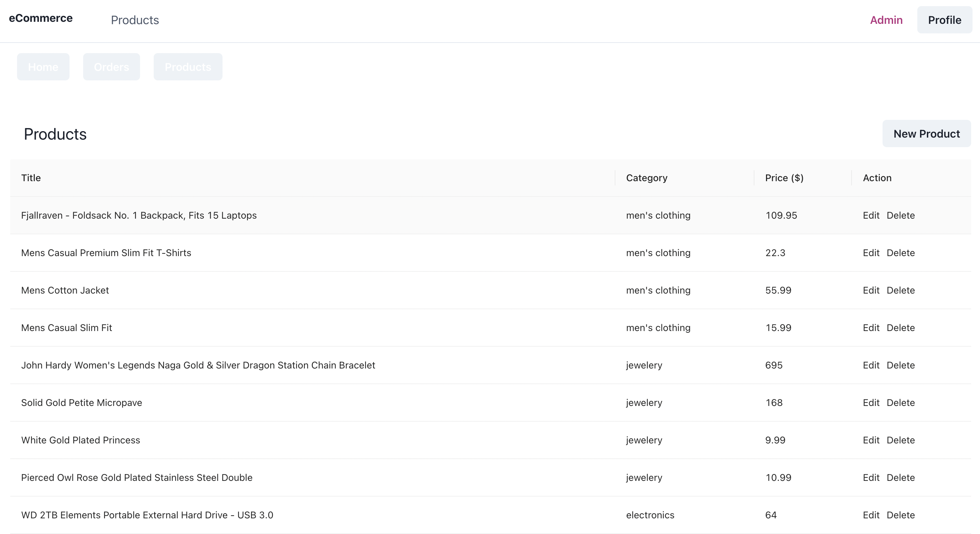This screenshot has width=980, height=534.
Task: Open the Profile page
Action: [x=944, y=20]
